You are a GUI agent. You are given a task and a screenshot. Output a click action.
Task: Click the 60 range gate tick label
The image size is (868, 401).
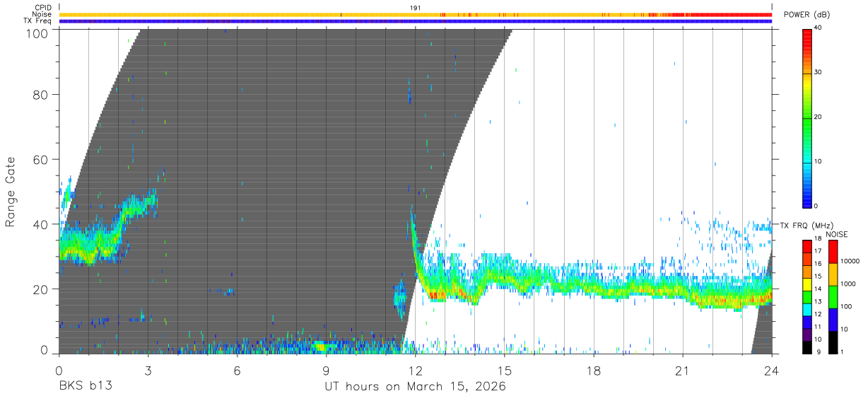tap(41, 159)
